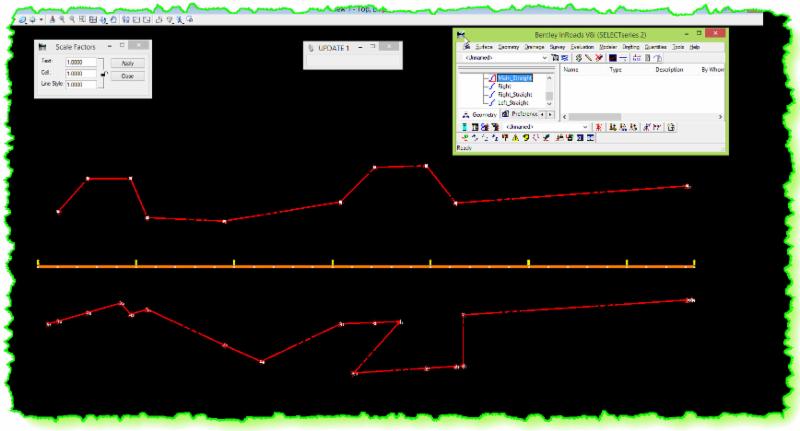Click the yellow warning triangle icon
Screen dimensions: 800x431
click(515, 138)
